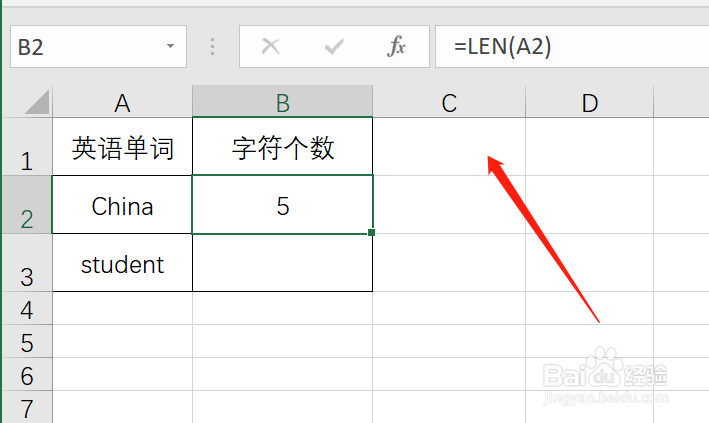Select column D header

pos(590,102)
